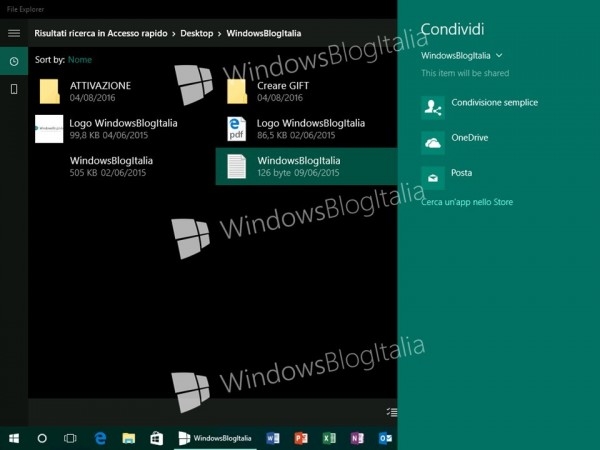The height and width of the screenshot is (450, 600).
Task: Open Task View on the taskbar
Action: (70, 438)
